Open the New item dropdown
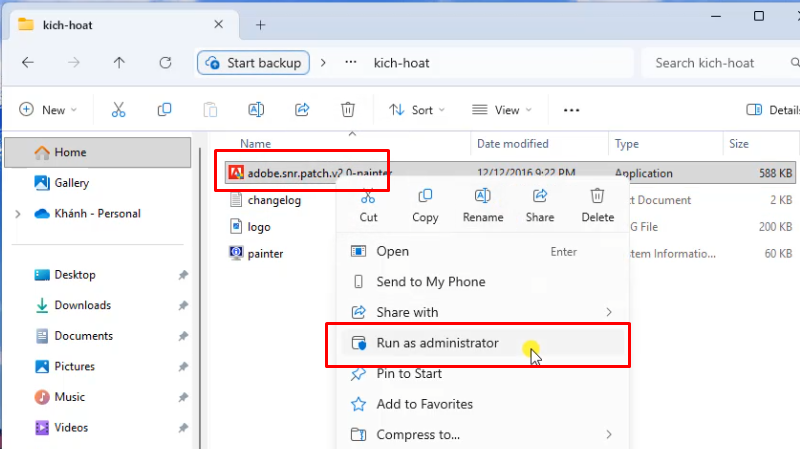Viewport: 800px width, 449px height. (x=48, y=110)
